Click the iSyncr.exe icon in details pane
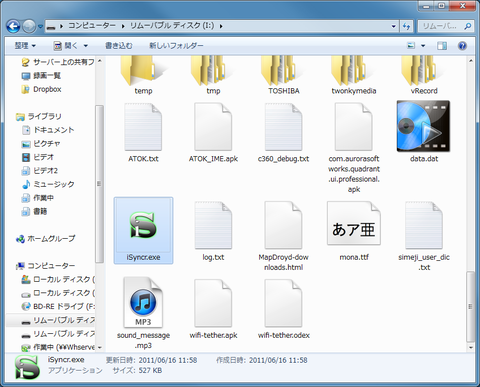This screenshot has width=480, height=387. pyautogui.click(x=27, y=367)
